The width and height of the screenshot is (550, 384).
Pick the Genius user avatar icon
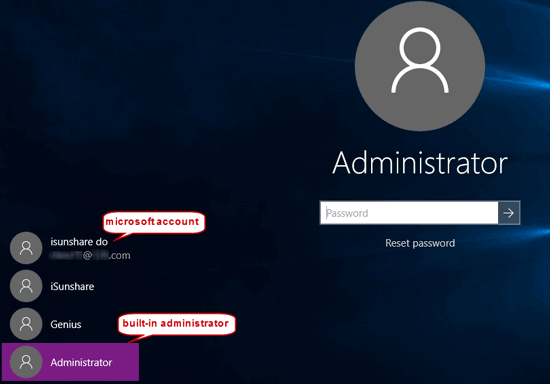click(x=26, y=324)
